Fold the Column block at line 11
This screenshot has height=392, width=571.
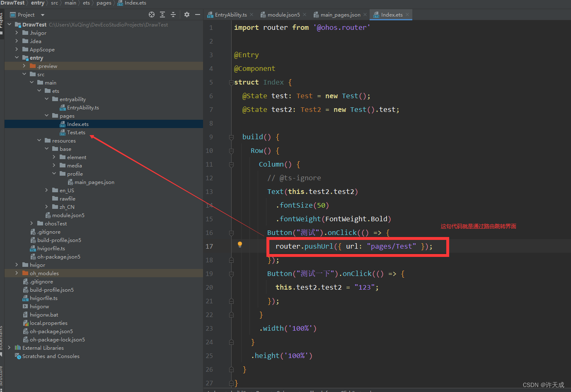[x=231, y=165]
